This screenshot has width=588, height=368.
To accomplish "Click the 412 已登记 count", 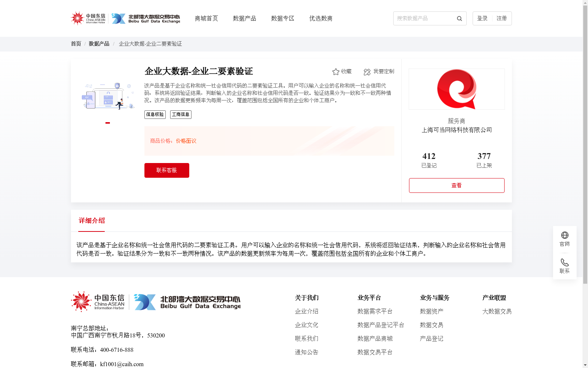I will pyautogui.click(x=429, y=160).
